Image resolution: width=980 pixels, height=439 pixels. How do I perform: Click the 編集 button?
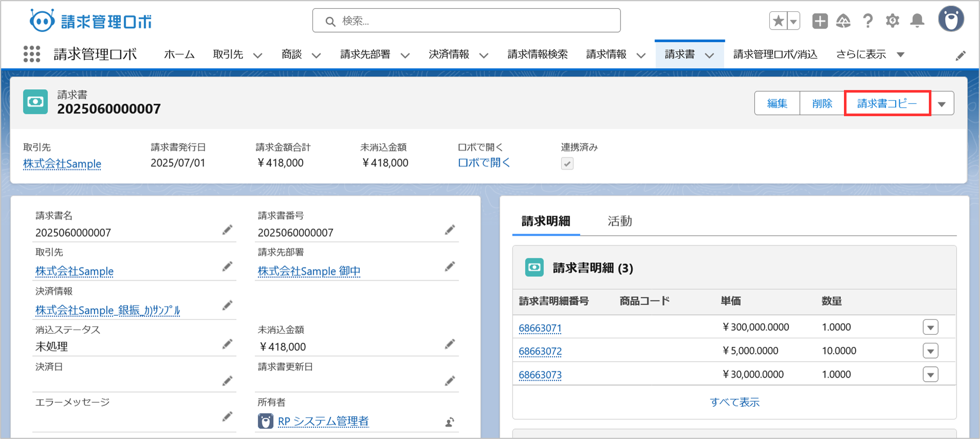click(776, 104)
